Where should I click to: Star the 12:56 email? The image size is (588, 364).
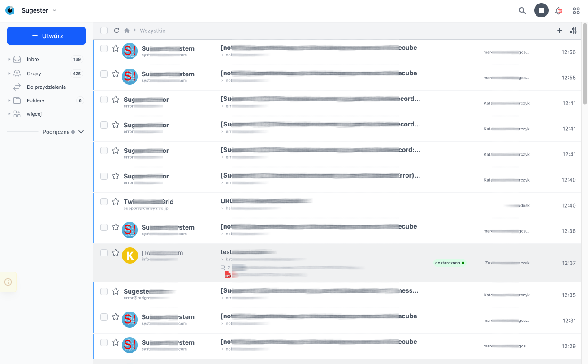pyautogui.click(x=115, y=48)
